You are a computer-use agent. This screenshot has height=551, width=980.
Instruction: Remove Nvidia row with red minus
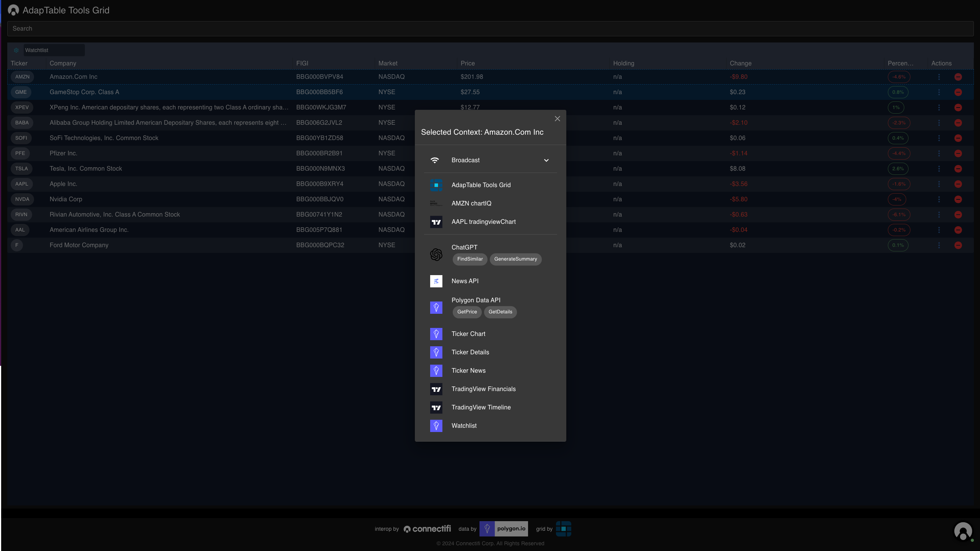pyautogui.click(x=958, y=199)
